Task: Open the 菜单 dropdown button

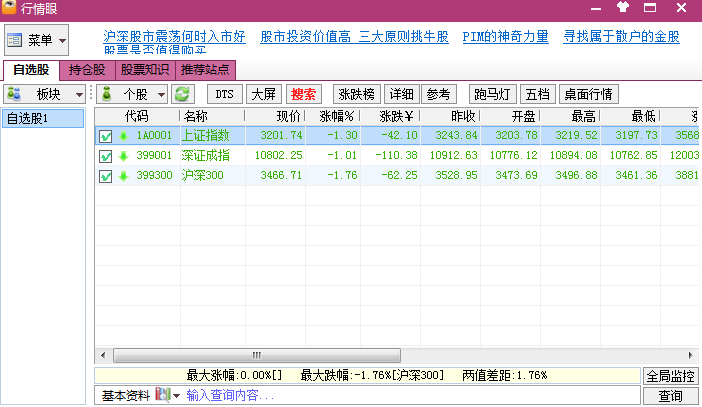Action: click(x=36, y=40)
